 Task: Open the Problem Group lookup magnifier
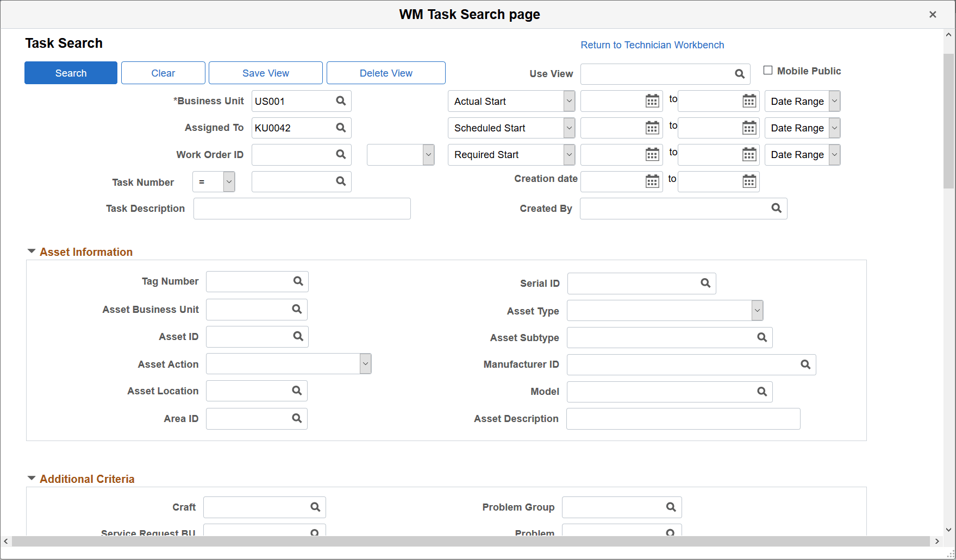click(x=671, y=507)
